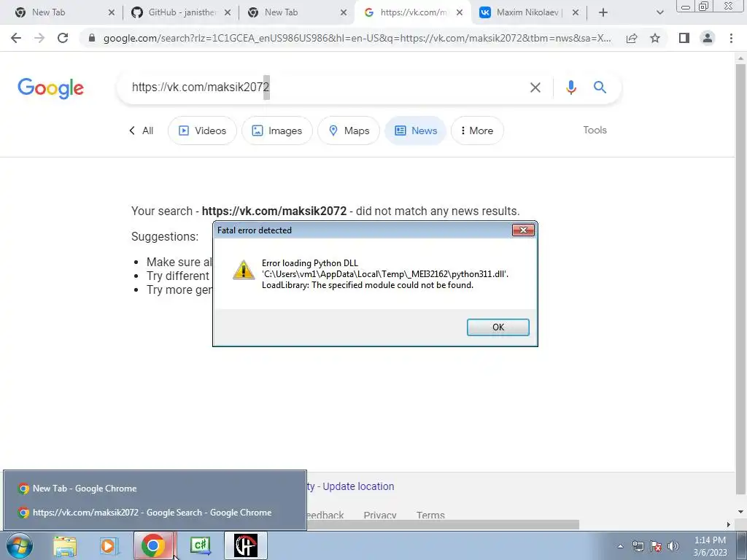Click the browser back arrow
Image resolution: width=747 pixels, height=560 pixels.
pos(16,38)
